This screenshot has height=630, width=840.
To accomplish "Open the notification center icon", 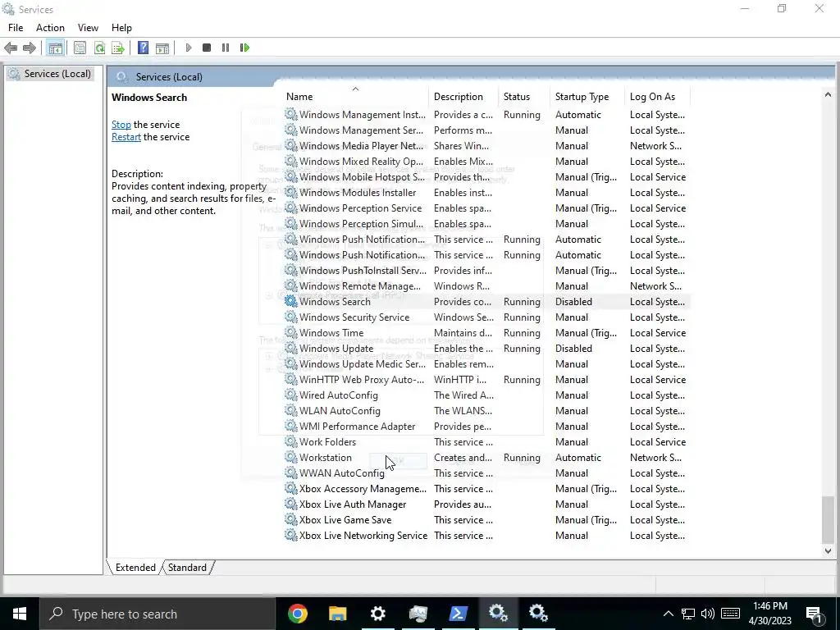I will (814, 614).
